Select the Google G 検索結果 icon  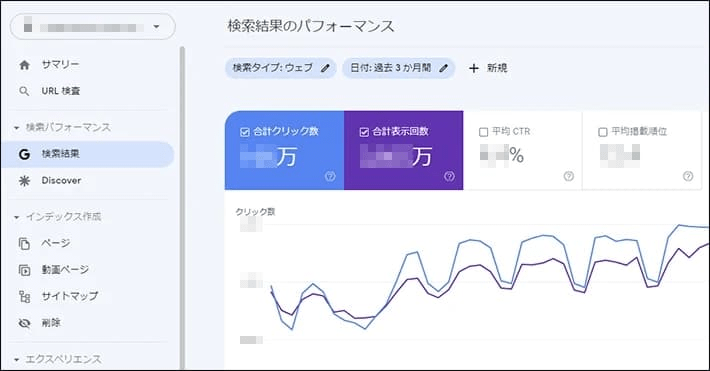(x=24, y=154)
